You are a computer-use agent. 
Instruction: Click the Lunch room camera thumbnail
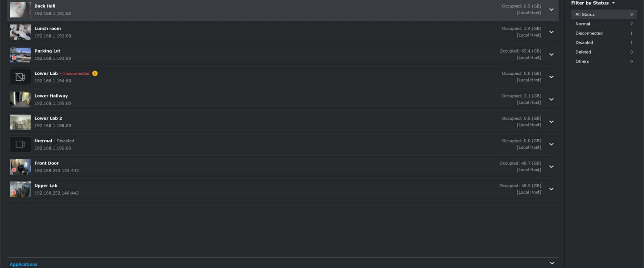[x=20, y=32]
